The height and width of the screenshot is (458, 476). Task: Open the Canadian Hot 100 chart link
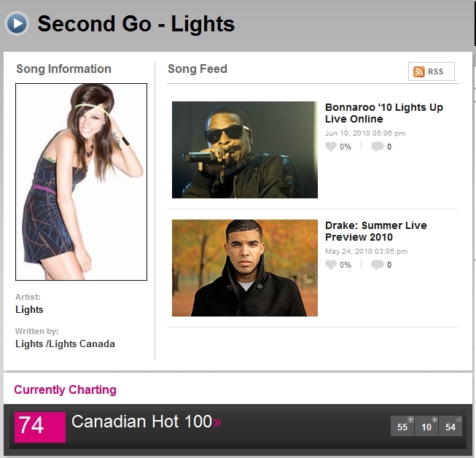[x=141, y=422]
